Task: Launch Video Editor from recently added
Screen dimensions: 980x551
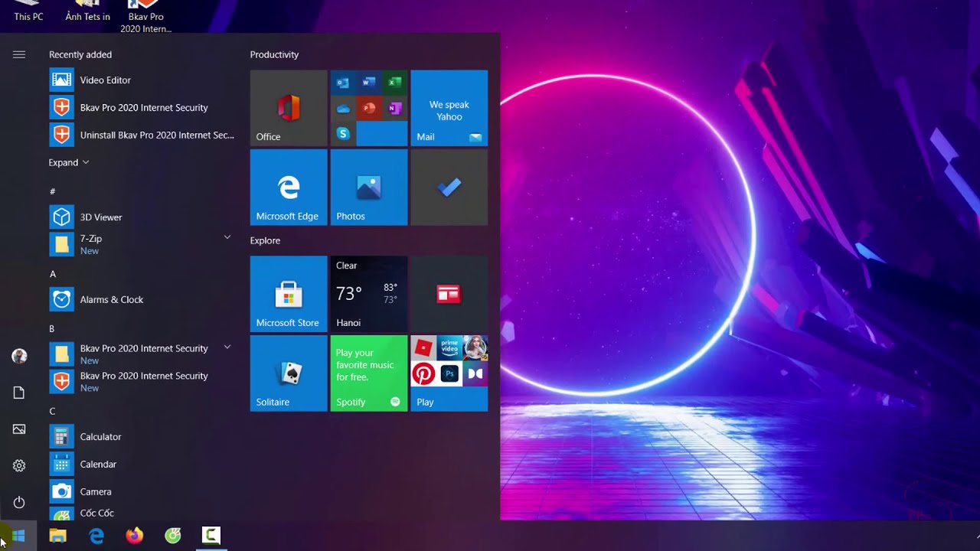Action: [142, 80]
